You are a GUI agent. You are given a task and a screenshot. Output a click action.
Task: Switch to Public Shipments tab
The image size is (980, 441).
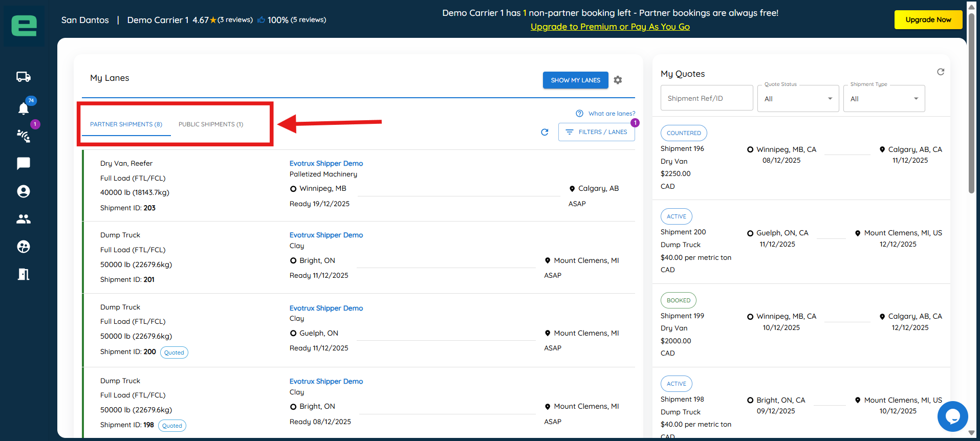[211, 124]
